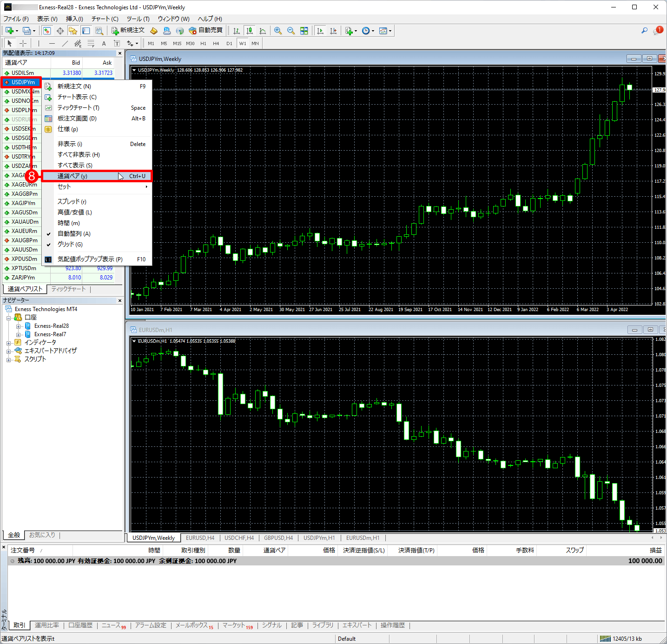Toggle the Terminal panel icon
The image size is (667, 644).
[x=86, y=31]
